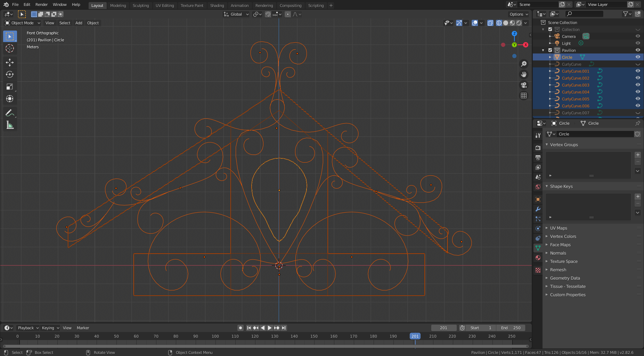Open the Playback dropdown in timeline
This screenshot has width=644, height=356.
[x=28, y=328]
